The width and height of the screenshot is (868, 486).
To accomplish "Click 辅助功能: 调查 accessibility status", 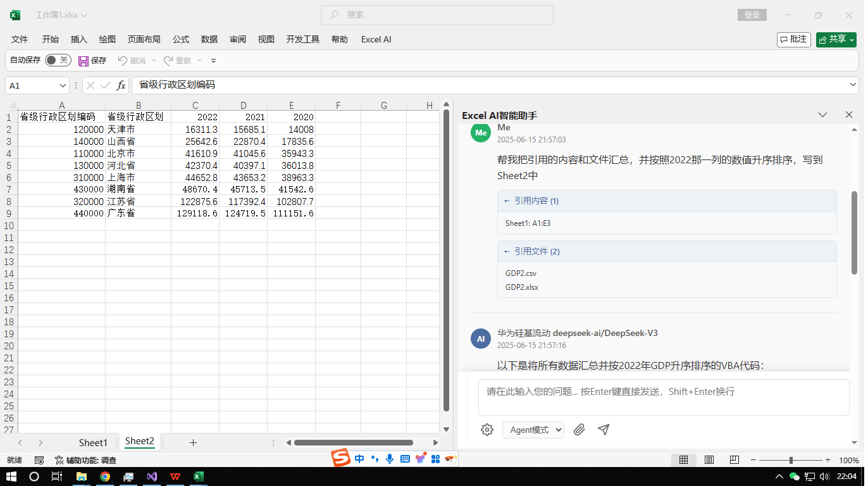I will click(85, 460).
